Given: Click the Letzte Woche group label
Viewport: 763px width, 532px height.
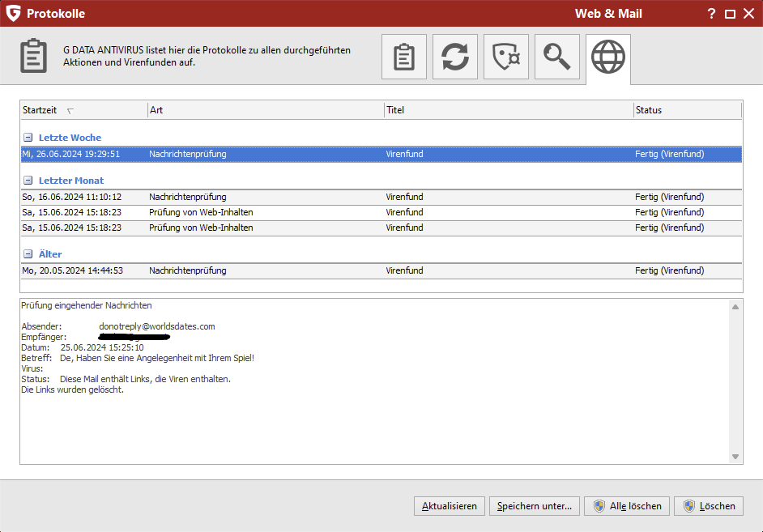Looking at the screenshot, I should [70, 138].
